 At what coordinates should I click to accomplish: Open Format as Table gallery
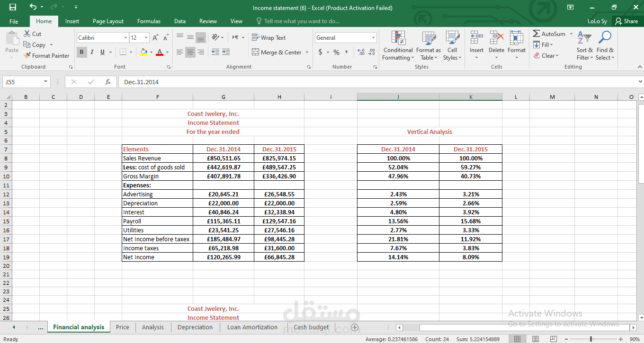(x=428, y=46)
